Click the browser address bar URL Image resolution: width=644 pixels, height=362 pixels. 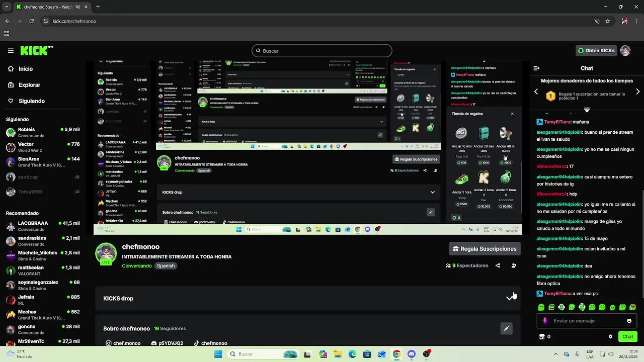[74, 21]
